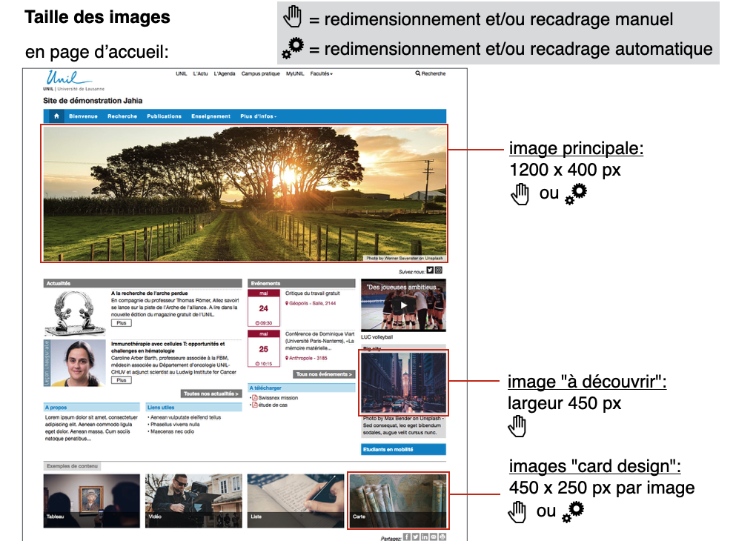Expand the Facultés dropdown menu

click(321, 74)
